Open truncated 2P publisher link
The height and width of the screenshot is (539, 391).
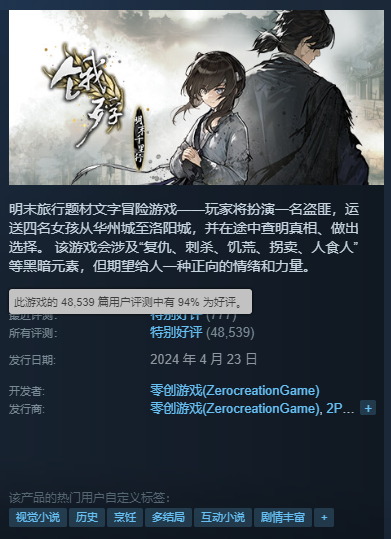(340, 408)
